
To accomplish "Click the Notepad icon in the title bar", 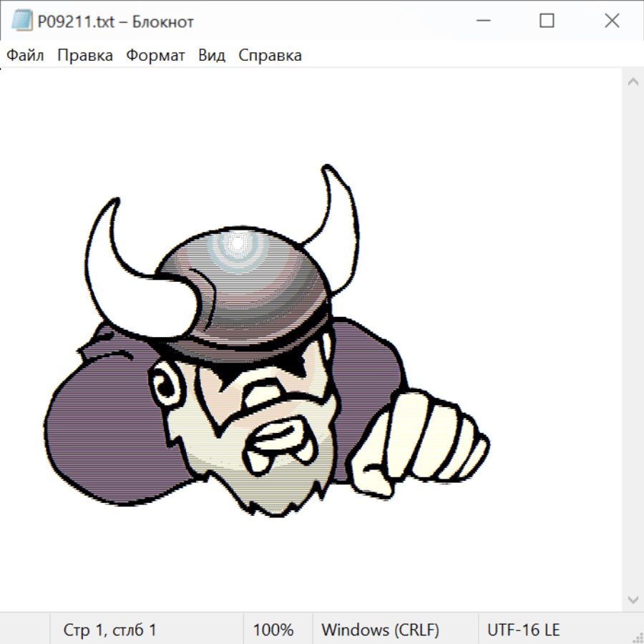I will pyautogui.click(x=22, y=21).
